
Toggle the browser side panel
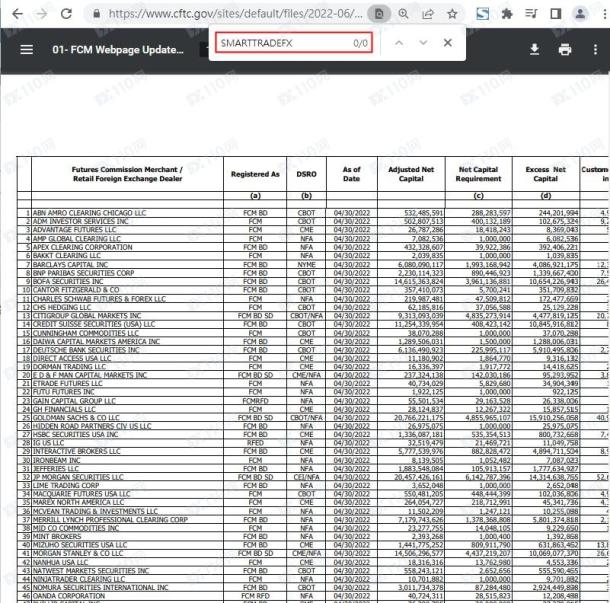pos(556,14)
